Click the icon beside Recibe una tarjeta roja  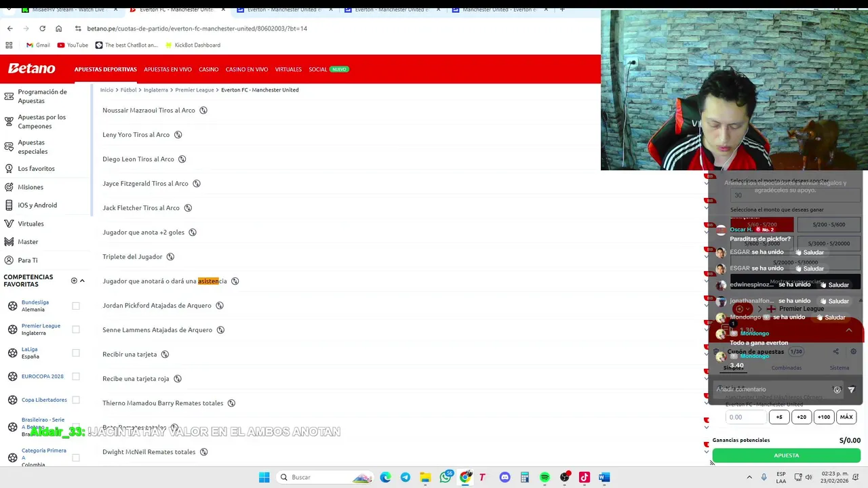click(178, 378)
